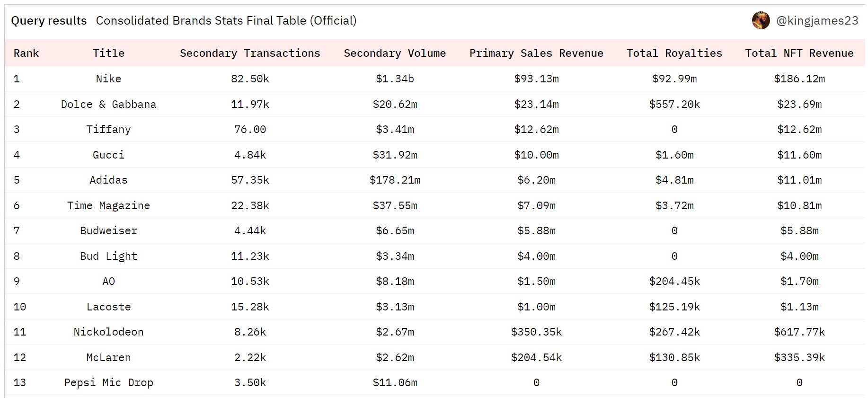Open Consolidated Brands Stats Final Table title
The height and width of the screenshot is (398, 868).
[x=226, y=20]
